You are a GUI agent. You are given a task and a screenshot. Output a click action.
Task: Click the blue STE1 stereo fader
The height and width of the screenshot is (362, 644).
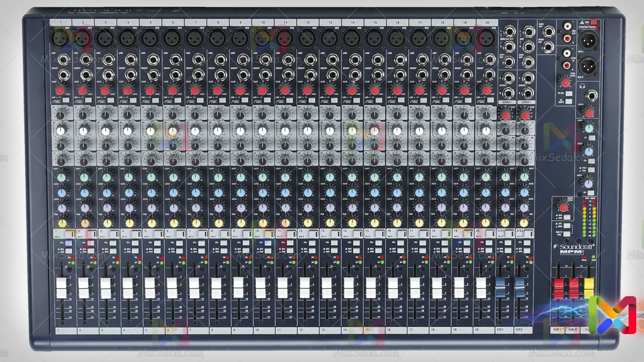[500, 287]
